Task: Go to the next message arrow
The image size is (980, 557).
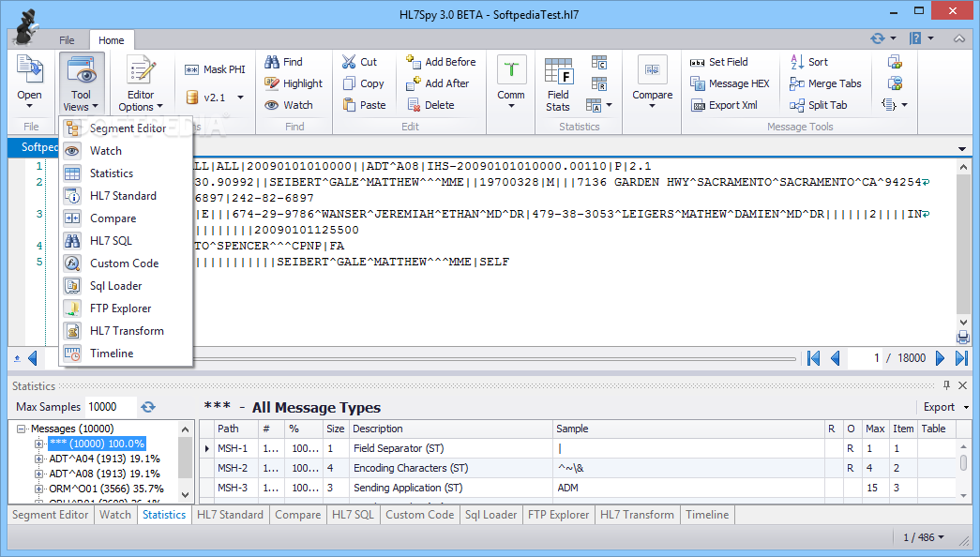Action: coord(940,358)
